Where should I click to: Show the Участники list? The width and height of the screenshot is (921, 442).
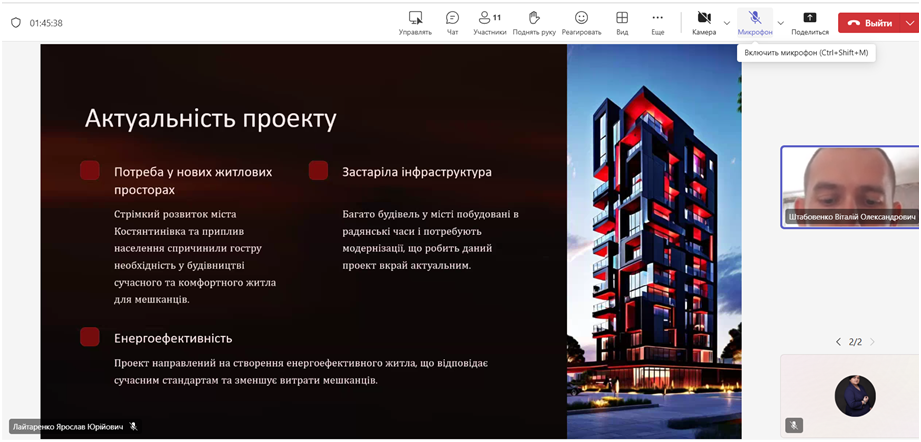point(489,22)
